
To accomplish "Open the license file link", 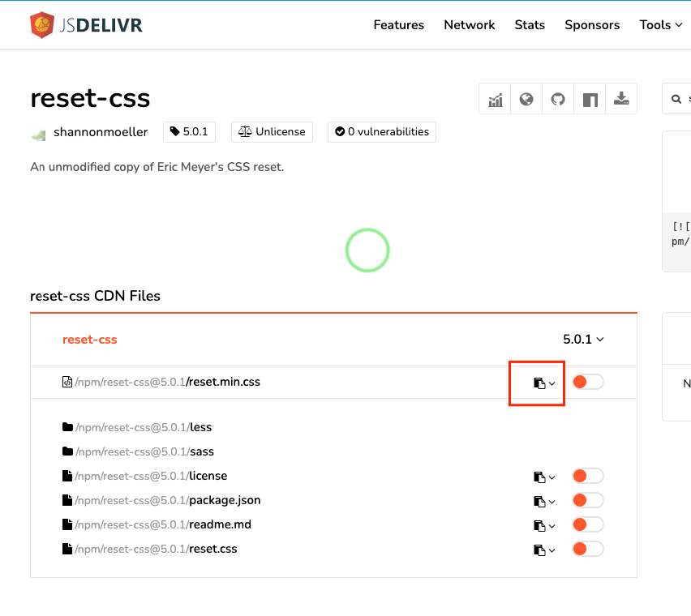I will point(151,476).
